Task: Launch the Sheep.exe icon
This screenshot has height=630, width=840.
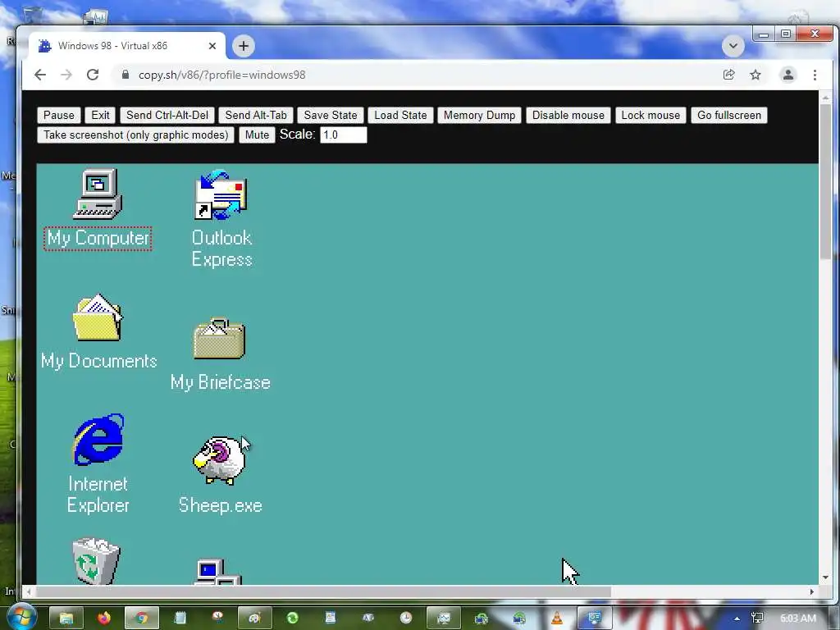Action: point(220,459)
